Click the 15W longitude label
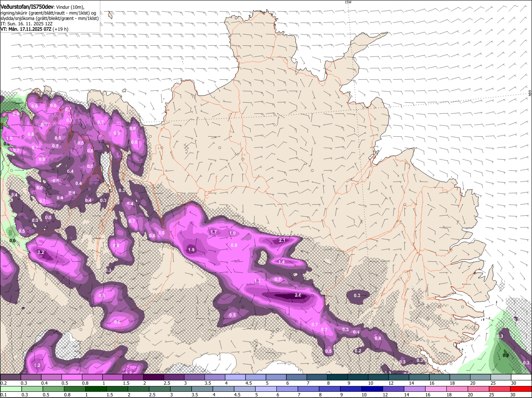The width and height of the screenshot is (532, 398). click(x=348, y=2)
